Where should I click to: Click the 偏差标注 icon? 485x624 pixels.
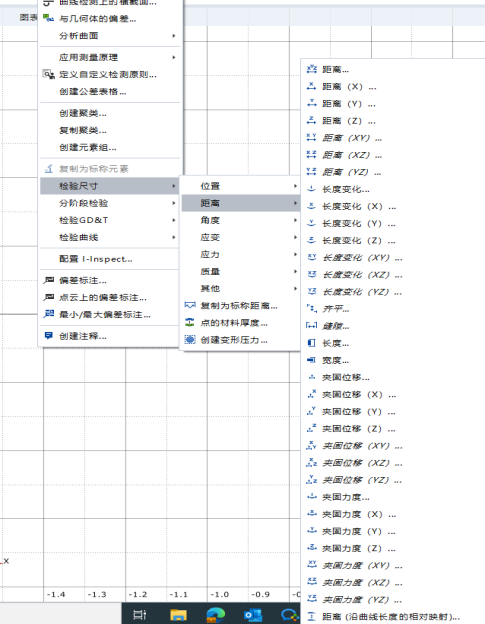pyautogui.click(x=49, y=280)
